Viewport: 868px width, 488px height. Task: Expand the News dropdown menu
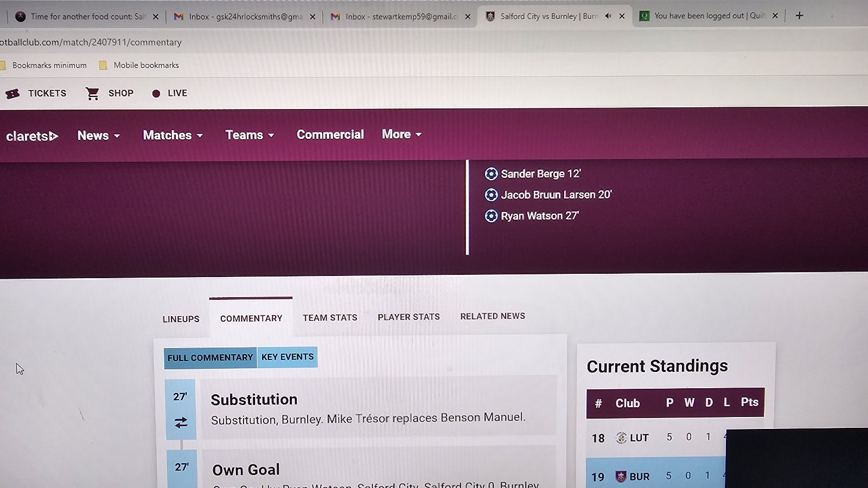tap(98, 136)
